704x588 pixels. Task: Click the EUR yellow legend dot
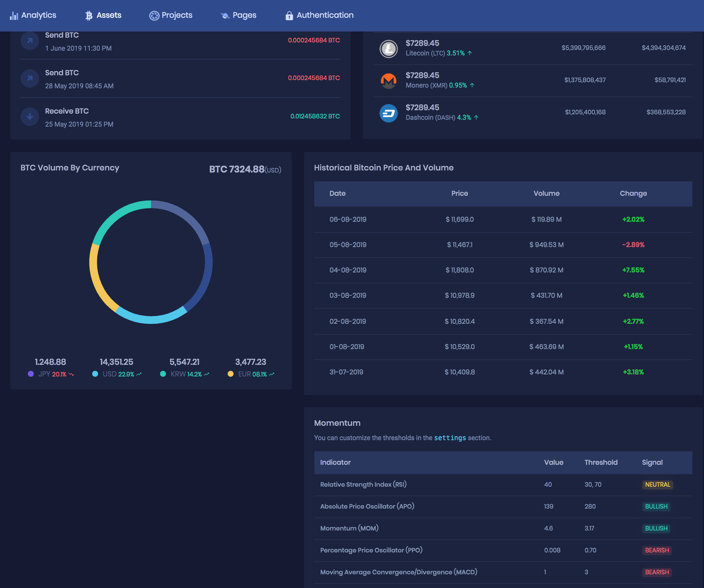[x=231, y=374]
